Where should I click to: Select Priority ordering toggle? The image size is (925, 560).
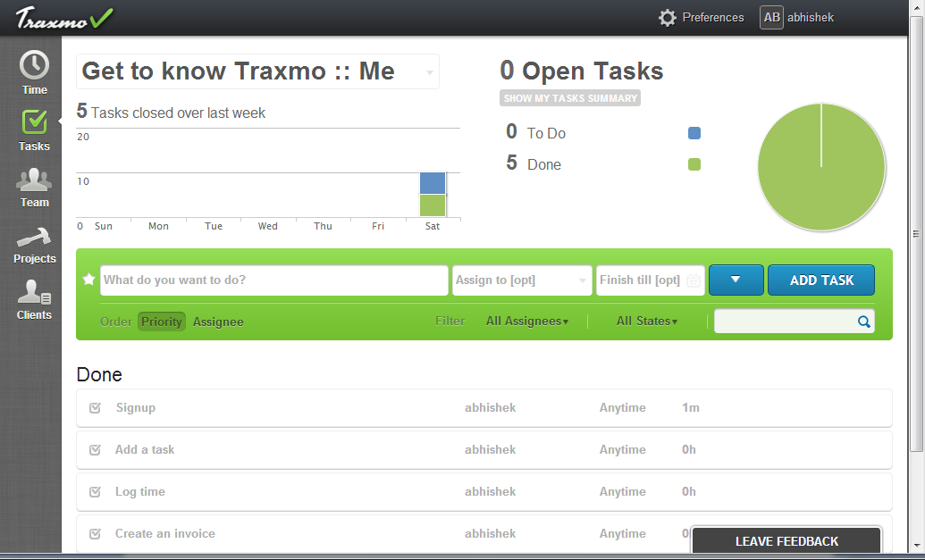pos(162,322)
